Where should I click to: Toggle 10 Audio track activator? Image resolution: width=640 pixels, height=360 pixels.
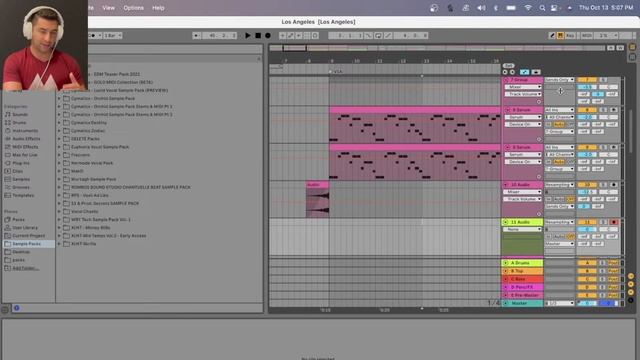[x=587, y=185]
